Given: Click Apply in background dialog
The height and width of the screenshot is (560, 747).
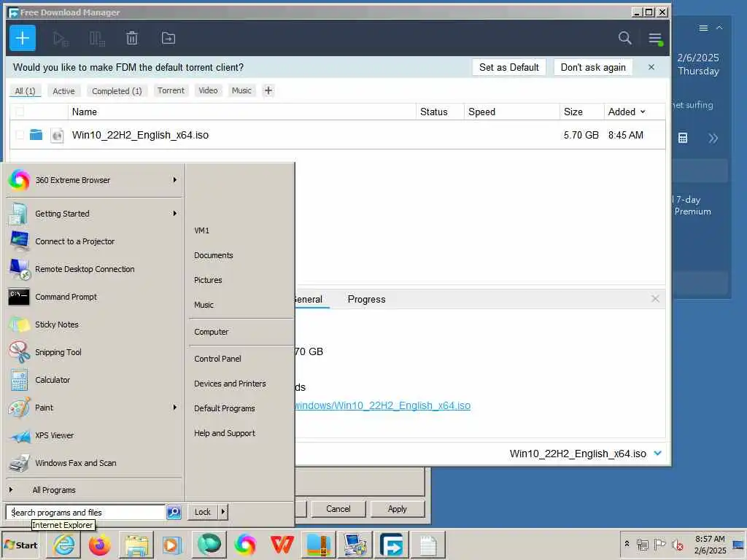Looking at the screenshot, I should pyautogui.click(x=397, y=508).
